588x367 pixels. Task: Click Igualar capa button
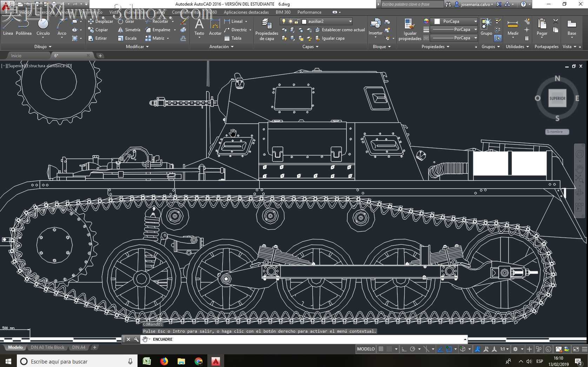coord(329,38)
